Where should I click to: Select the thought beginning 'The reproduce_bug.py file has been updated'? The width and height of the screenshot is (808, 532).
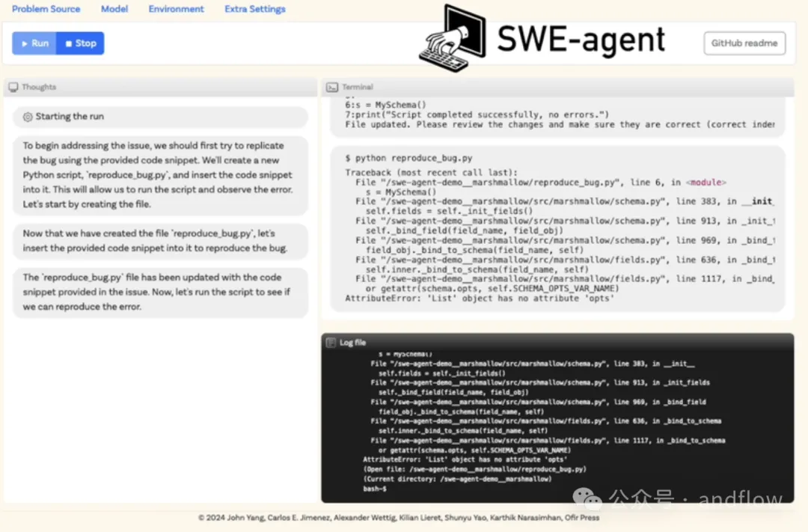(160, 293)
